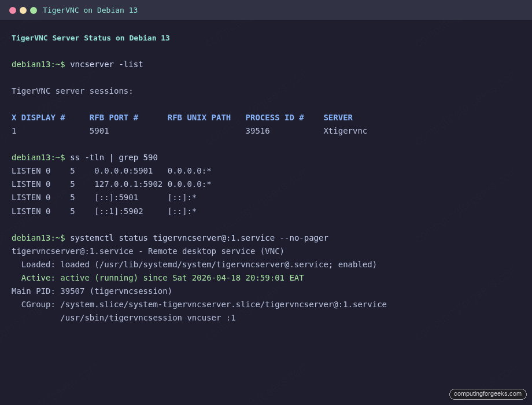Click 'TigerVNC server sessions:' line
The width and height of the screenshot is (532, 405).
click(72, 91)
